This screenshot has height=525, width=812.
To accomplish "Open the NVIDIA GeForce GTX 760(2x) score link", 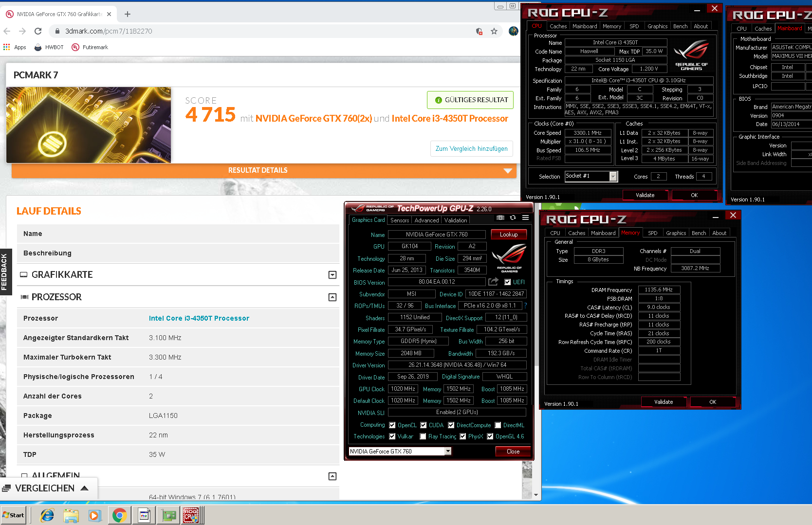I will pyautogui.click(x=314, y=119).
